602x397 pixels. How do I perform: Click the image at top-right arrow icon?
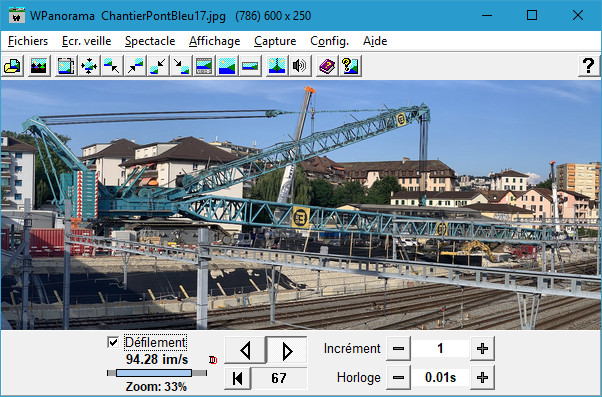[135, 66]
